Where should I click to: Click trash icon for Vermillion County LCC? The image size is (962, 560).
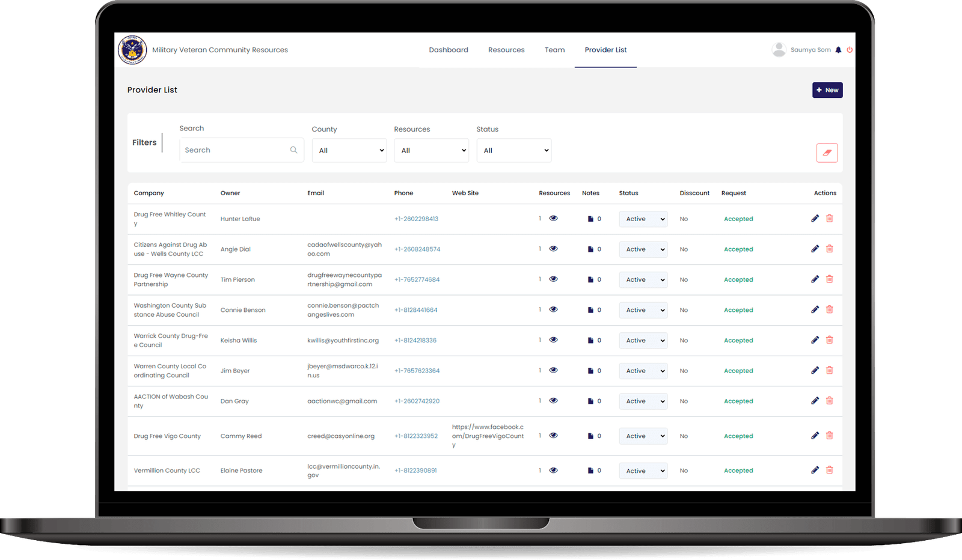click(829, 470)
